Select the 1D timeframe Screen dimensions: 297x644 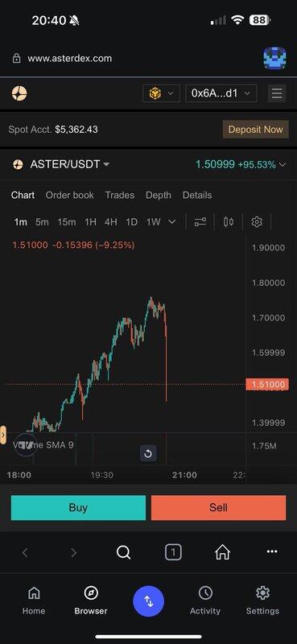click(x=131, y=222)
